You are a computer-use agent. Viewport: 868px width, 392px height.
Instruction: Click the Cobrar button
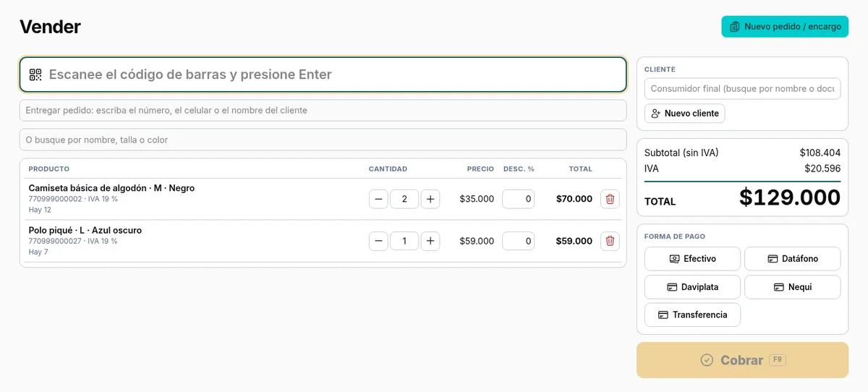[x=742, y=360]
